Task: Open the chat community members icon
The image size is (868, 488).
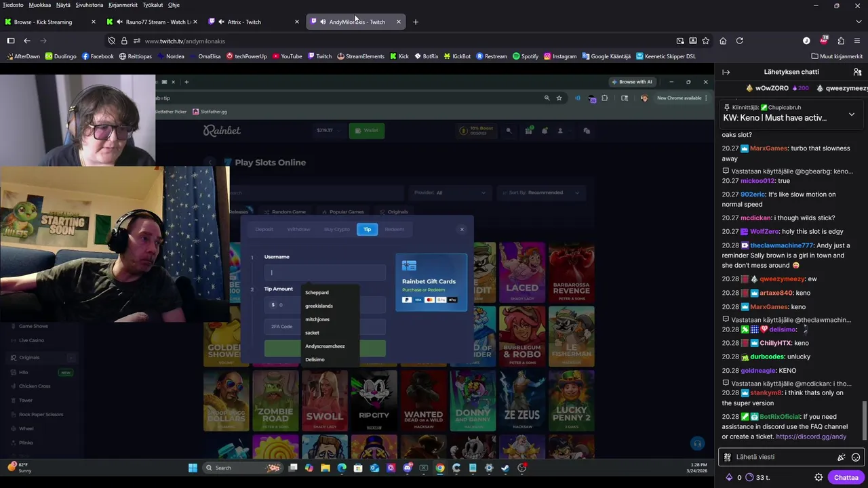Action: click(x=857, y=72)
